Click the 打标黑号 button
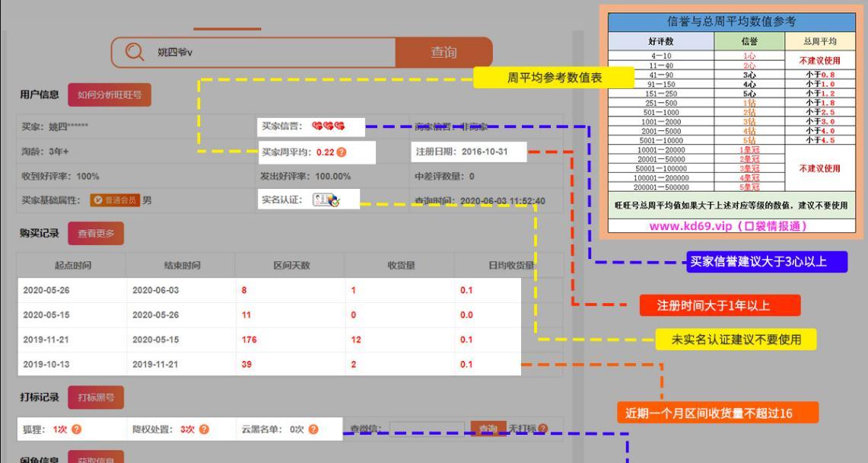The height and width of the screenshot is (463, 868). [96, 397]
